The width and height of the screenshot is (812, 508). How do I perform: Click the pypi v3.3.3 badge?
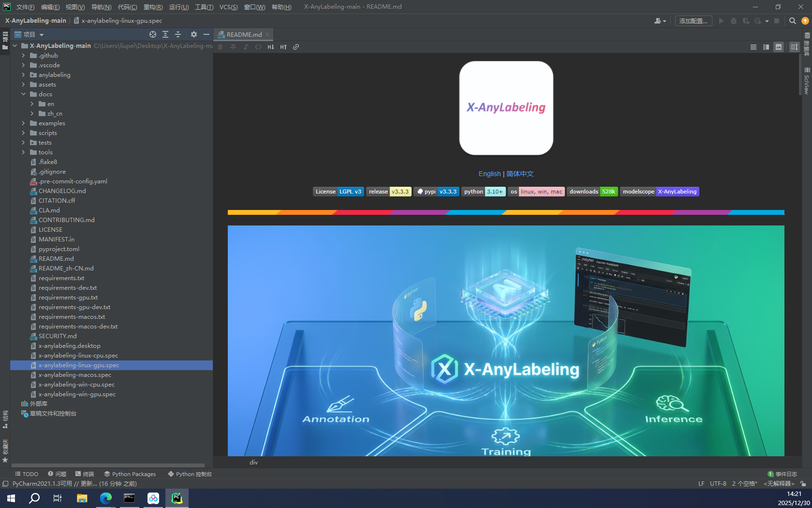click(436, 192)
